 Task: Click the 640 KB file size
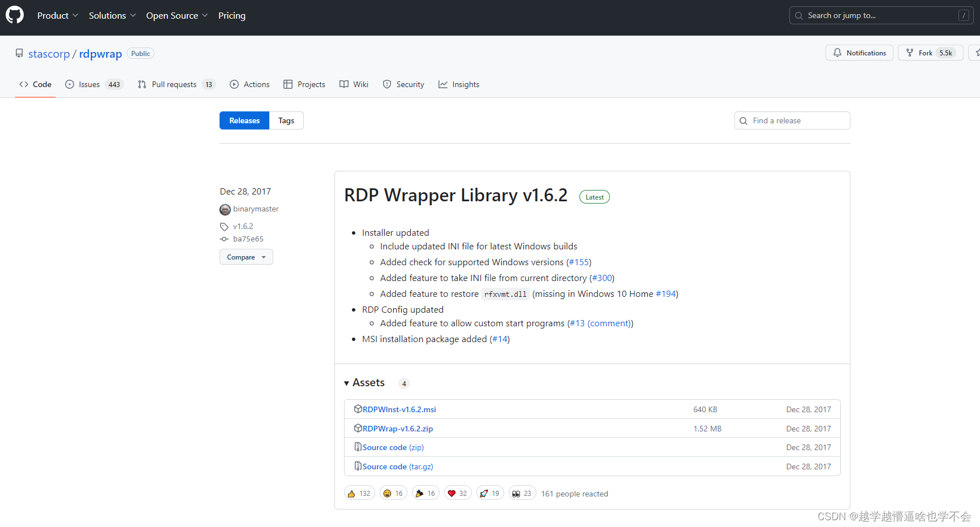[705, 409]
